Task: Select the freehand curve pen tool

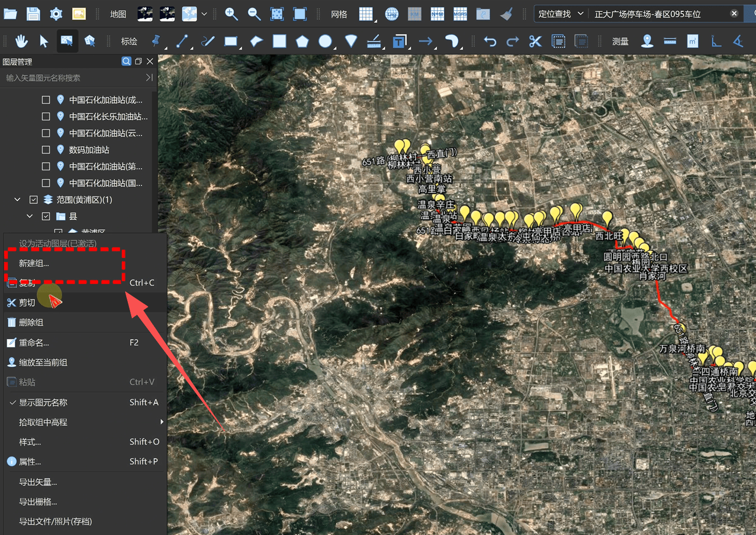Action: coord(208,41)
